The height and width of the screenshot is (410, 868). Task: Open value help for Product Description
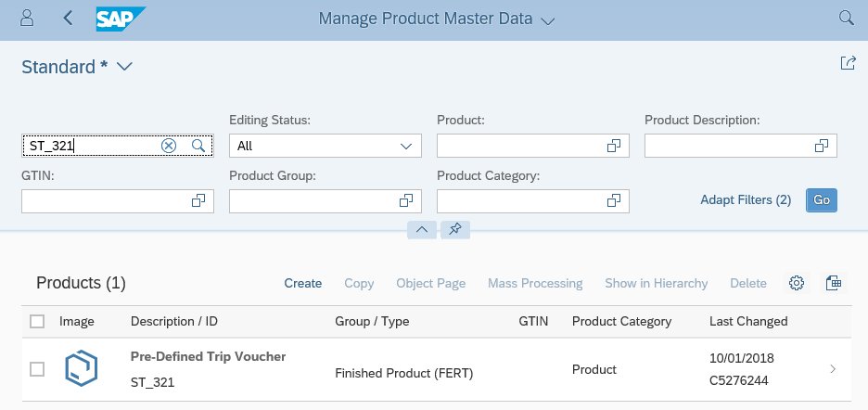point(821,146)
